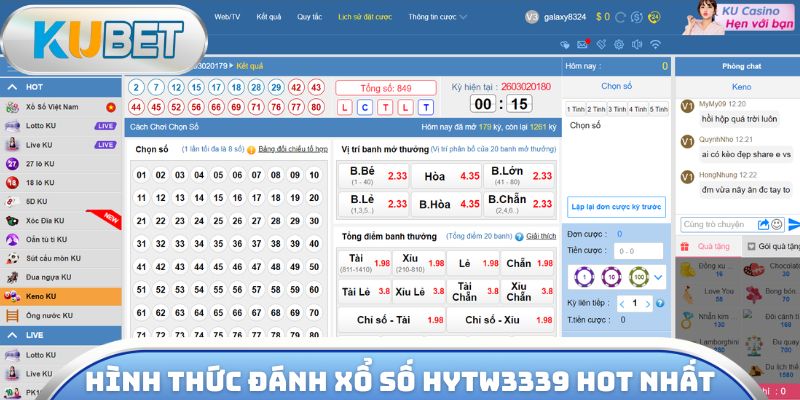Viewport: 800px width, 400px height.
Task: Select the purple 1 chip
Action: [x=584, y=277]
